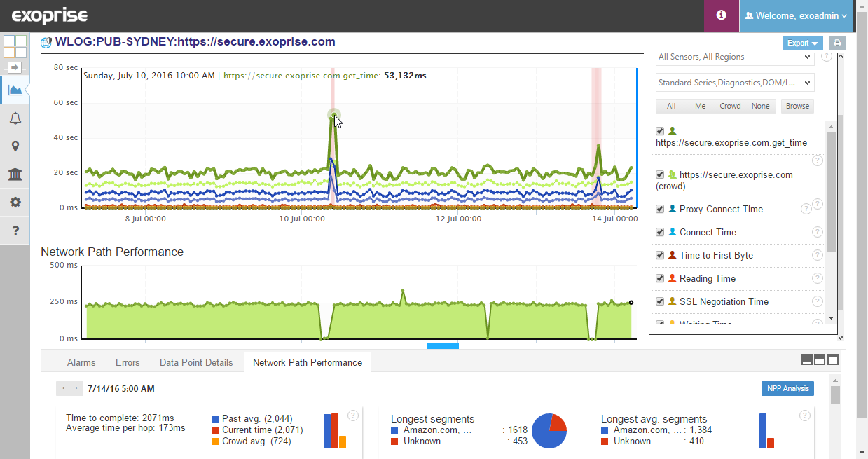The image size is (868, 459).
Task: Click the globe sensor icon beside WLOG title
Action: tap(46, 42)
